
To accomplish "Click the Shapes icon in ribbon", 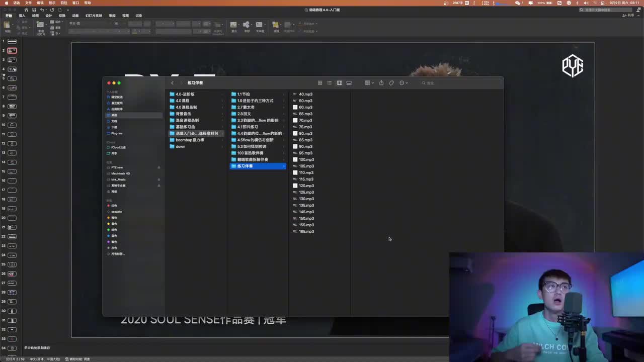I will [247, 25].
